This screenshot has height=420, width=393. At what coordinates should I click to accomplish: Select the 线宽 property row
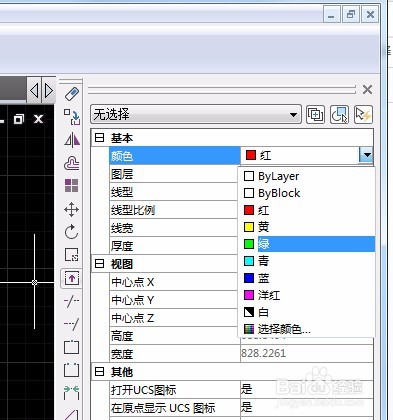tap(173, 228)
